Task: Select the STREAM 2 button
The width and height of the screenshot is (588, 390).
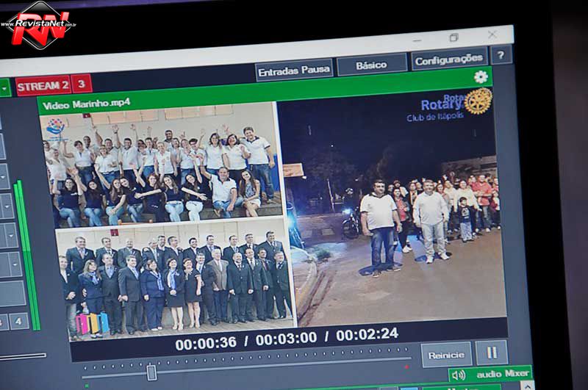Action: [43, 86]
